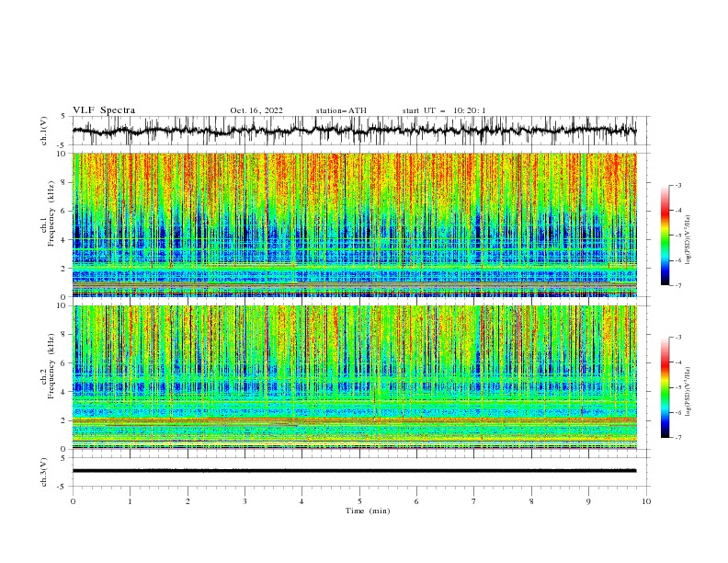
Task: Click the ch.1 voltage waveform trace
Action: pyautogui.click(x=354, y=131)
